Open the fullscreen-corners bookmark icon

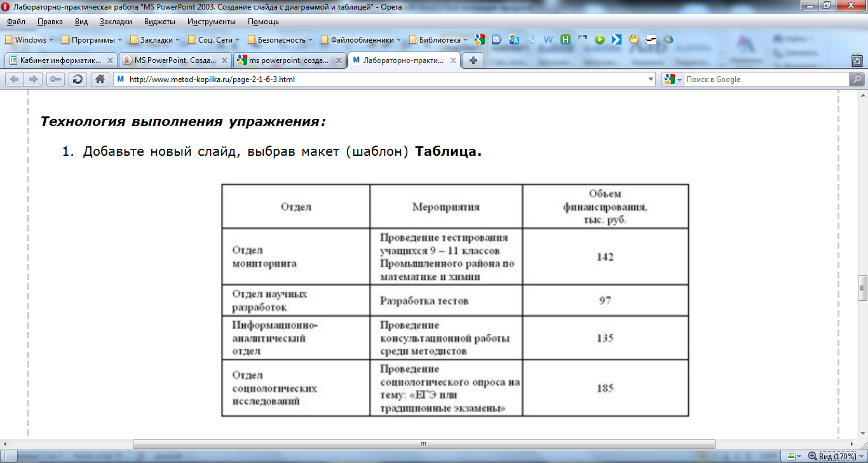coord(582,39)
